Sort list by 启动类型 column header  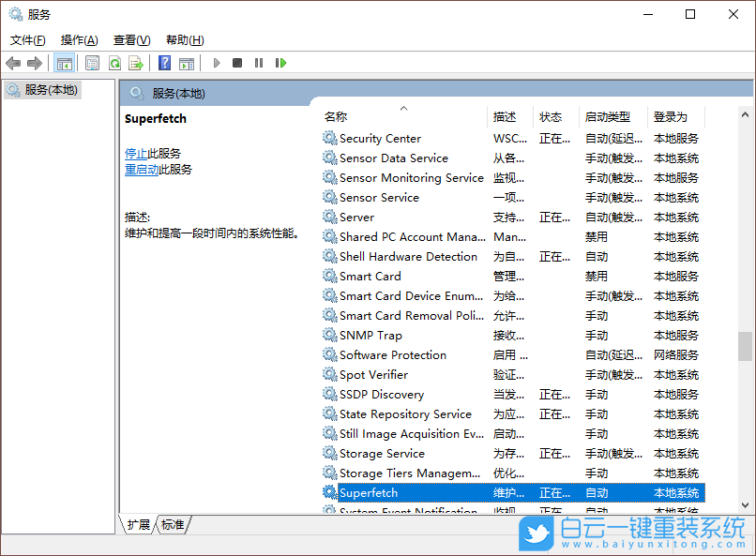click(608, 117)
